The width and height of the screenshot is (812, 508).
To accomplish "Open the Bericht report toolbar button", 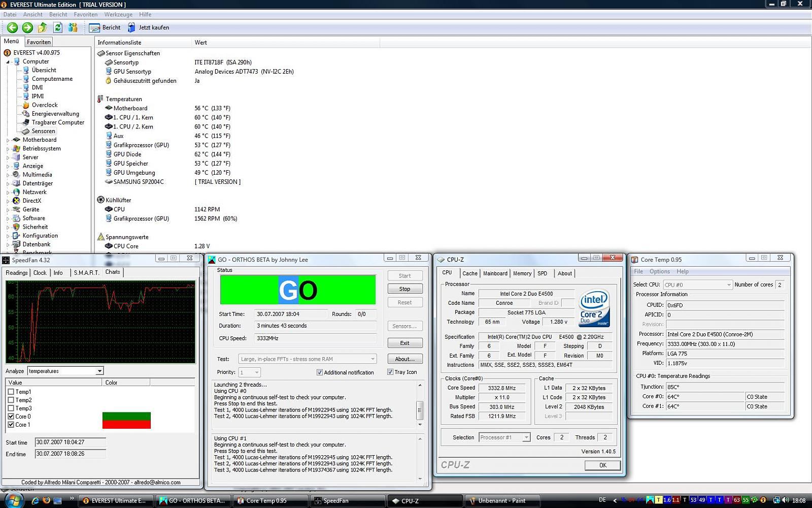I will click(x=105, y=27).
